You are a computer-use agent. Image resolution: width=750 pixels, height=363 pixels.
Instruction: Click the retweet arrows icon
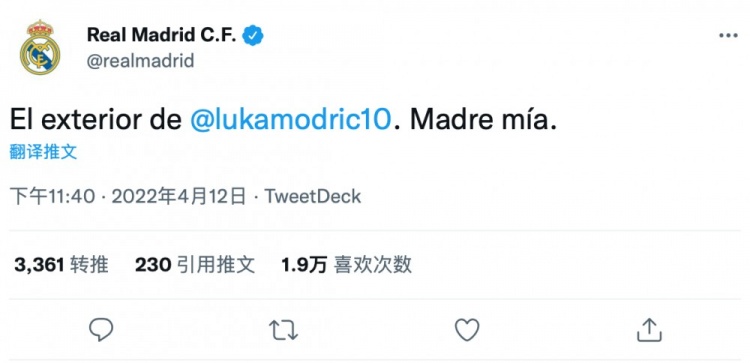coord(284,330)
